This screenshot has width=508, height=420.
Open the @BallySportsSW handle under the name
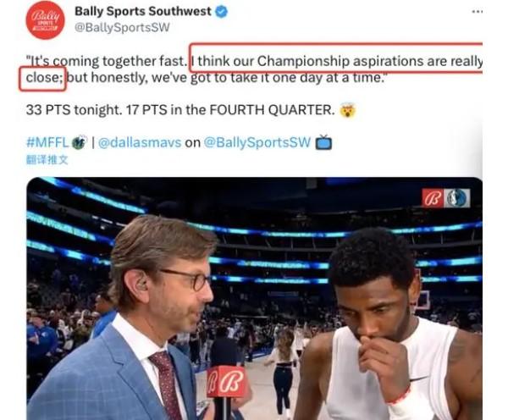122,27
